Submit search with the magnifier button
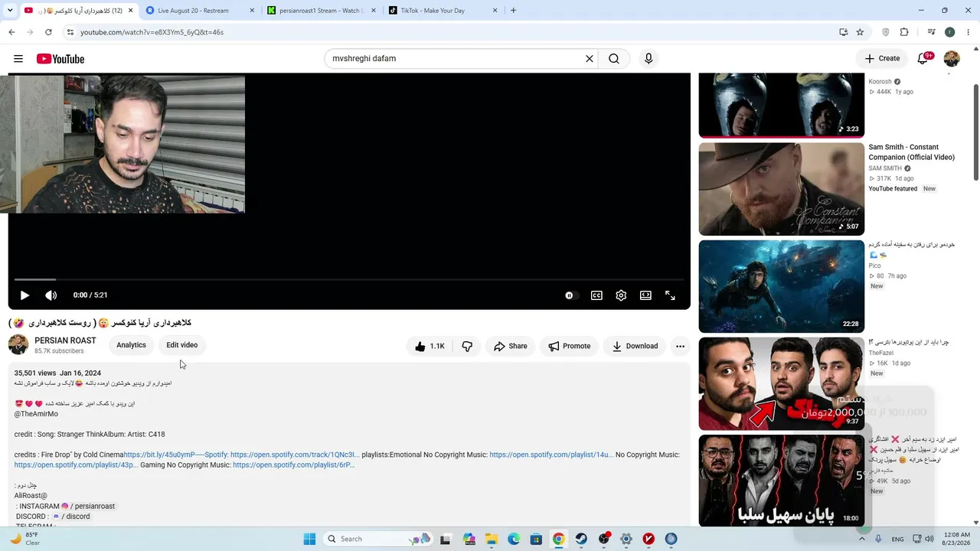This screenshot has height=551, width=980. click(614, 59)
